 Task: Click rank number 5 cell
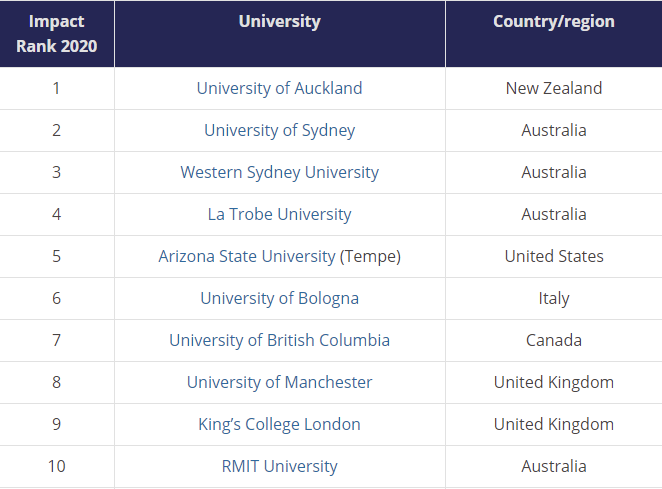click(x=57, y=256)
